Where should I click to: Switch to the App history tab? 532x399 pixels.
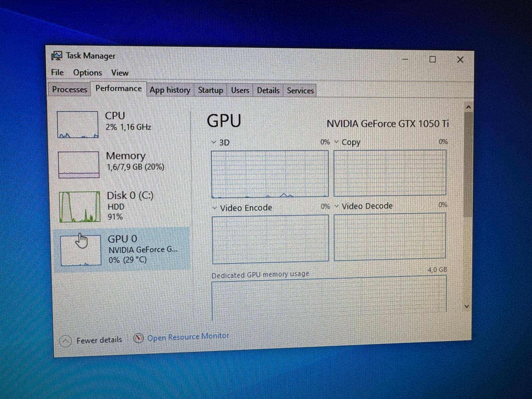pyautogui.click(x=170, y=90)
